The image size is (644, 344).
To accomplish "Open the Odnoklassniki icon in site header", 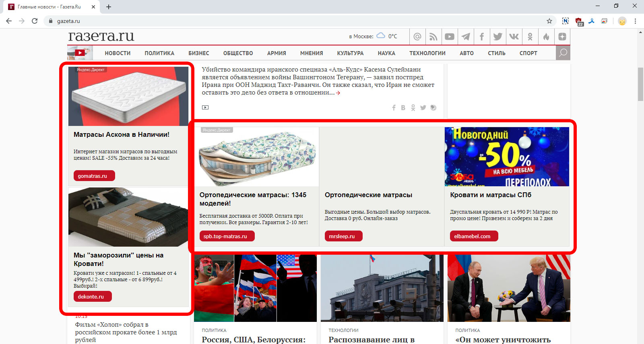I will [530, 37].
